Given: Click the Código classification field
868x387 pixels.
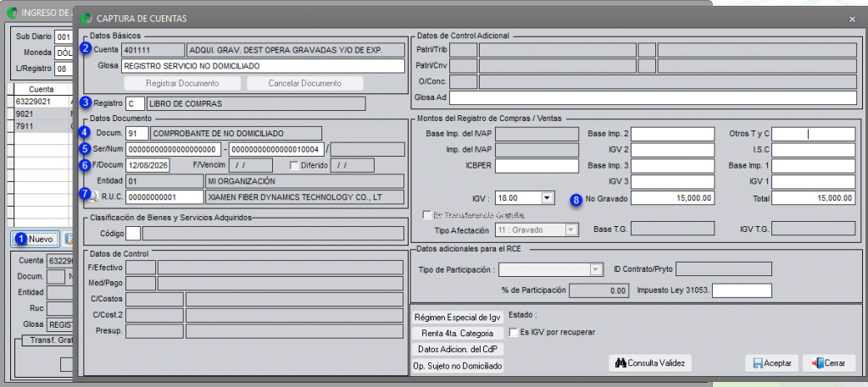Looking at the screenshot, I should coord(133,234).
